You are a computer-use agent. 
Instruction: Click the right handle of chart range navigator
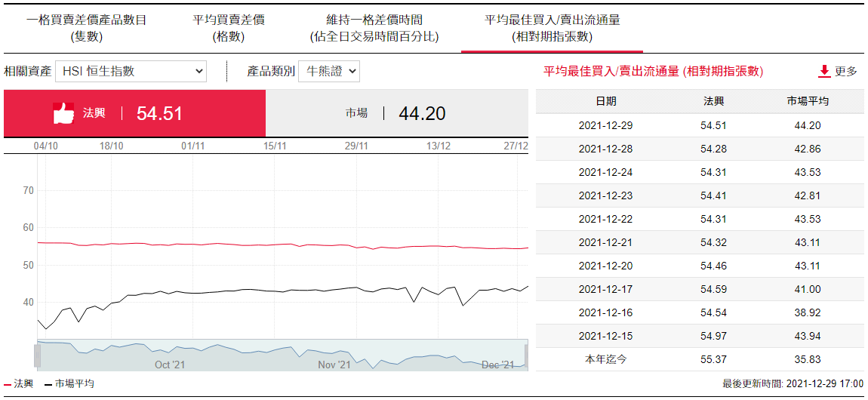pos(526,355)
